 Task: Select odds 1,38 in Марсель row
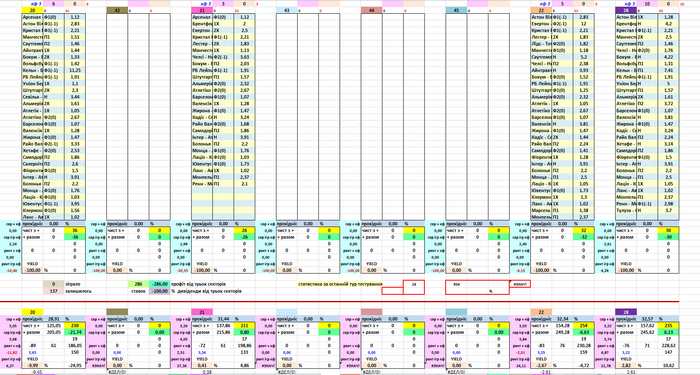[583, 211]
